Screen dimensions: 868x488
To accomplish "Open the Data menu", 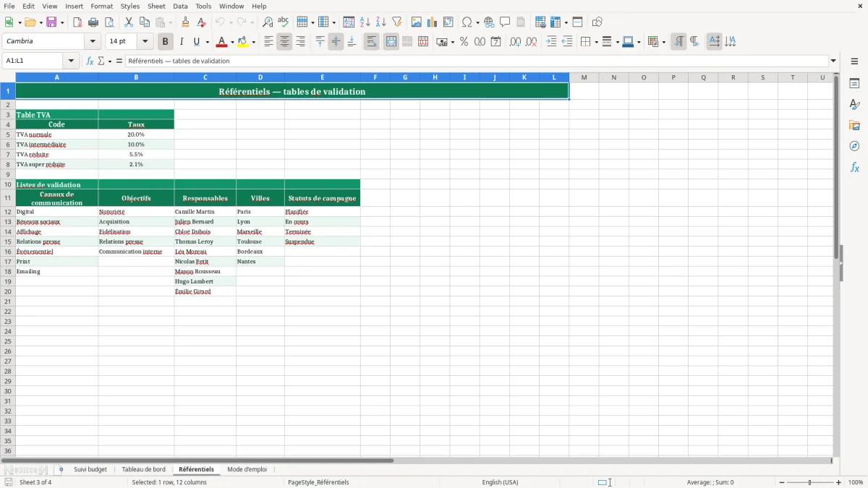I will (x=180, y=6).
